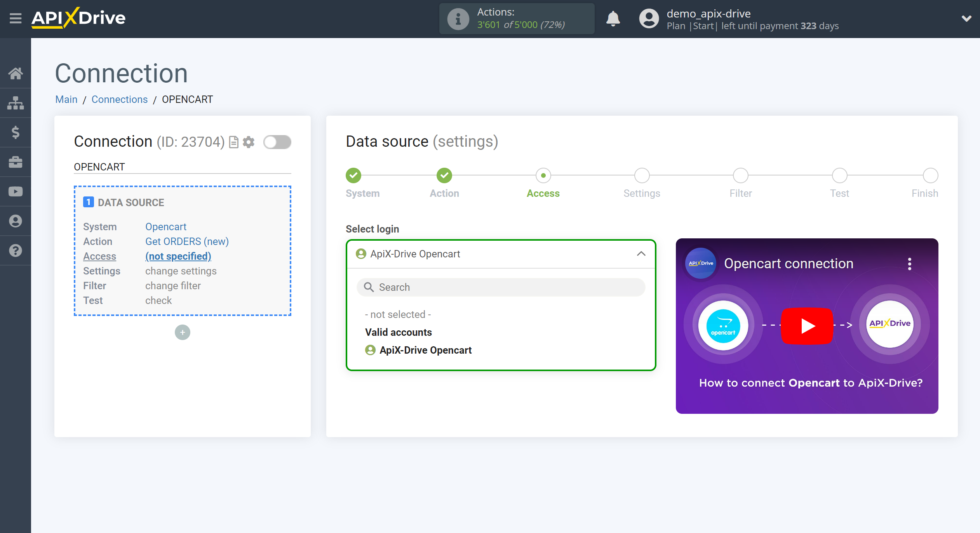Click the add new block plus button
This screenshot has height=533, width=980.
(x=183, y=332)
